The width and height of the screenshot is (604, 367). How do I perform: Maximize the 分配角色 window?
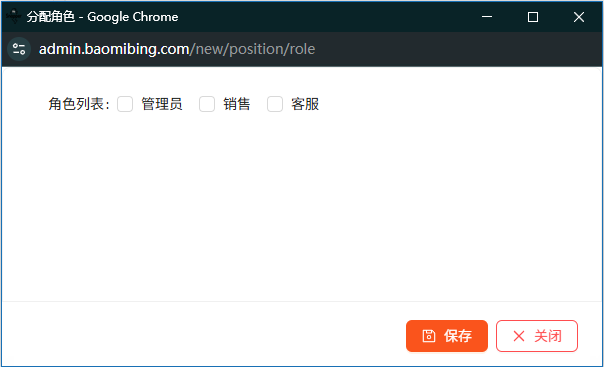[x=533, y=17]
